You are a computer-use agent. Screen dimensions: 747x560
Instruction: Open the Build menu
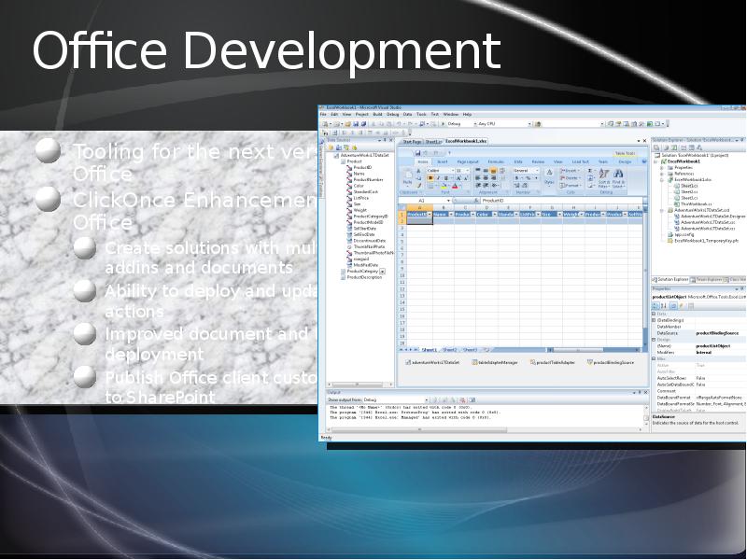pos(378,114)
